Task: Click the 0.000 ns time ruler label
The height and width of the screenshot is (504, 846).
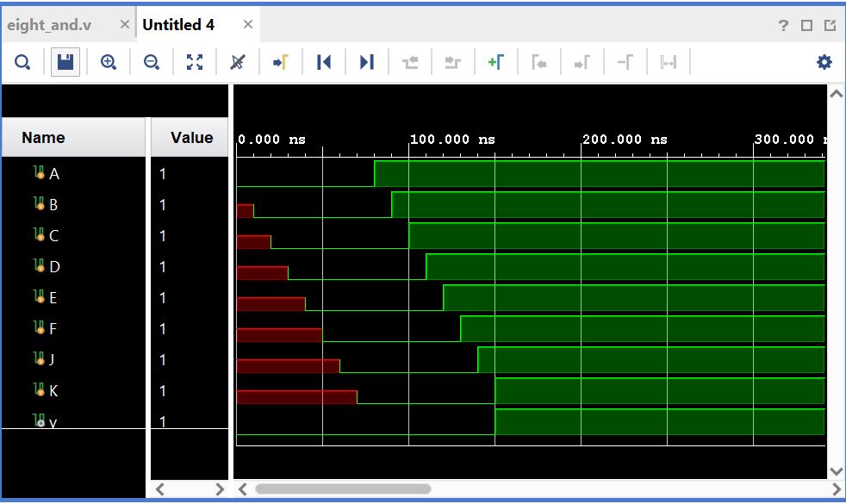Action: (271, 140)
